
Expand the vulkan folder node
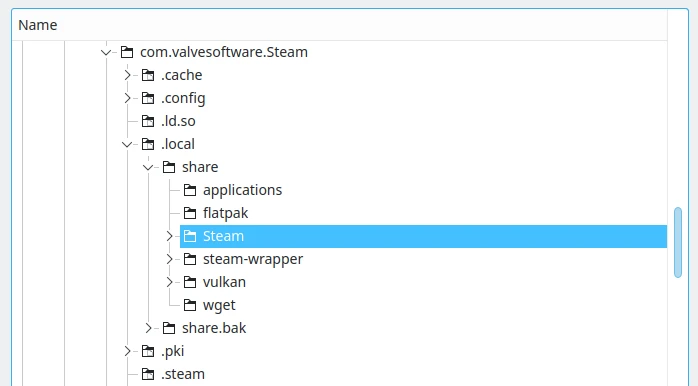169,282
